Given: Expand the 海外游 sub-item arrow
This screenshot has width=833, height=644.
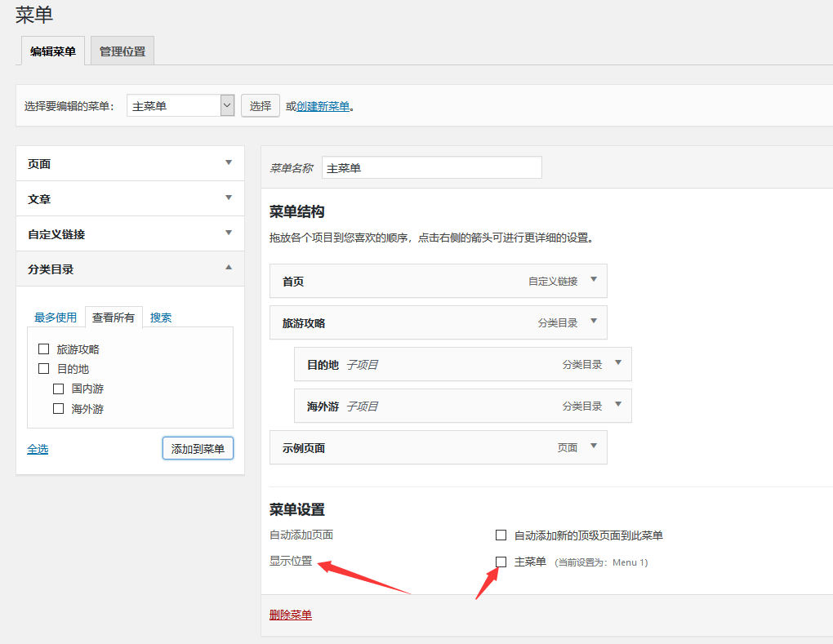Looking at the screenshot, I should click(x=618, y=405).
